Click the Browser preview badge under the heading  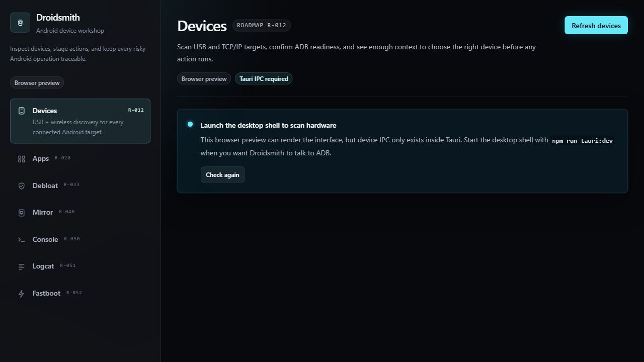coord(204,78)
